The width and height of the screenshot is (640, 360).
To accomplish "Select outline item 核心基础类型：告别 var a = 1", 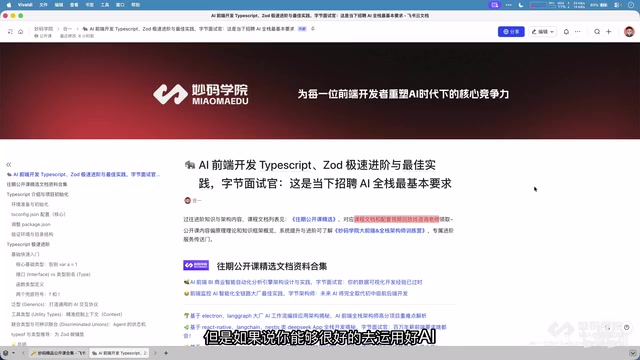I will click(47, 264).
